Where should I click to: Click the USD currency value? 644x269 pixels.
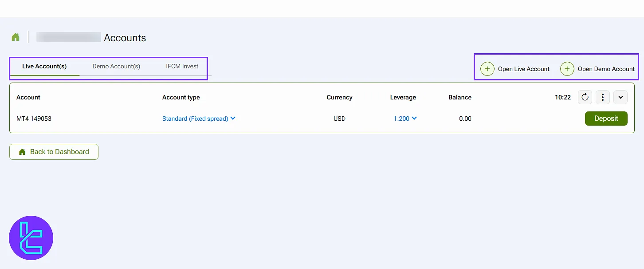(339, 119)
